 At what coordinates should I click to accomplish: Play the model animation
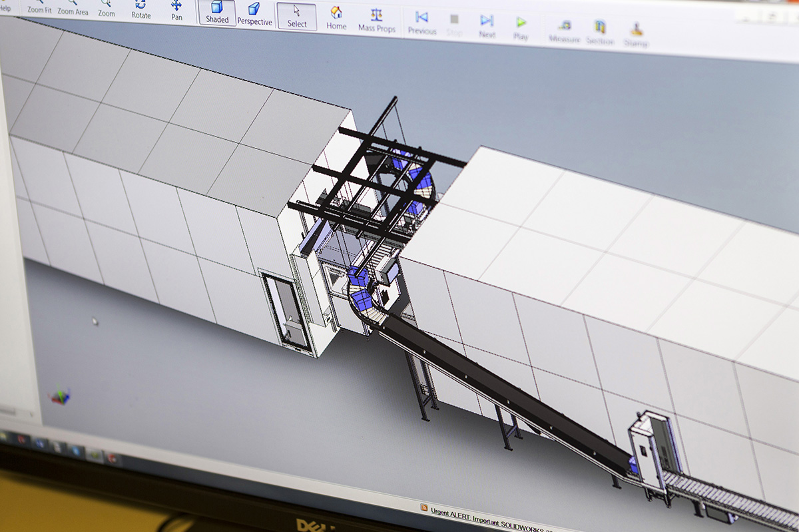pyautogui.click(x=521, y=29)
